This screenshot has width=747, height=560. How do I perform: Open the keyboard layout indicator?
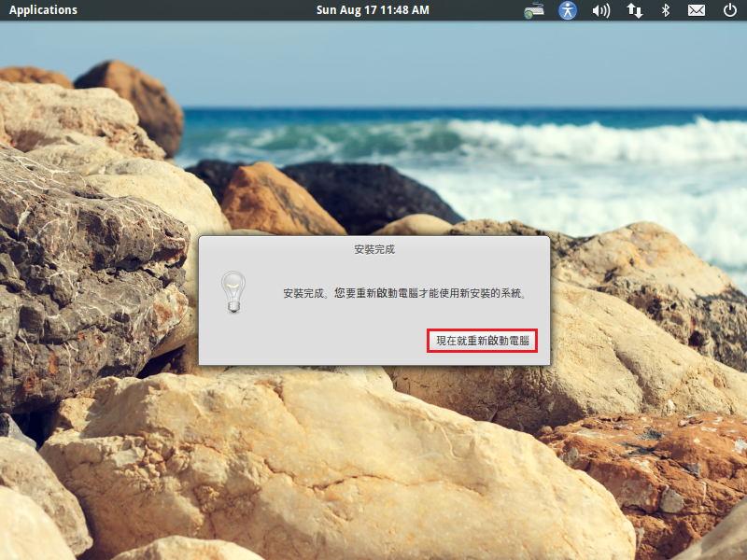(x=534, y=10)
